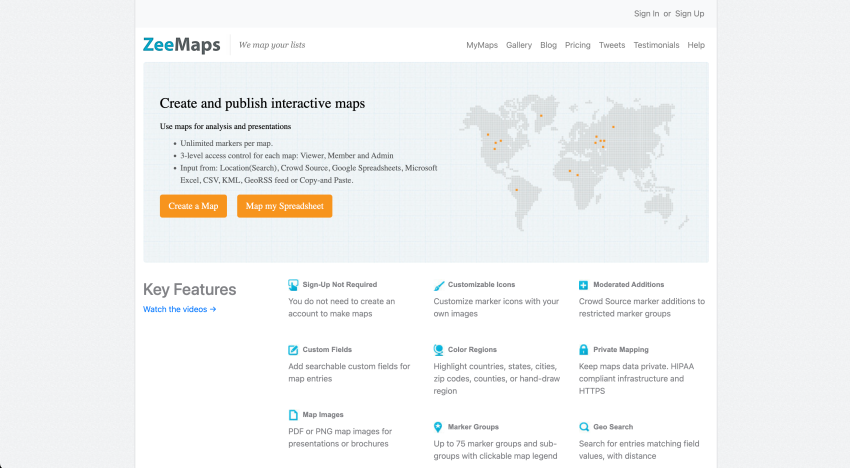Open the Gallery page
This screenshot has height=468, width=850.
tap(519, 45)
